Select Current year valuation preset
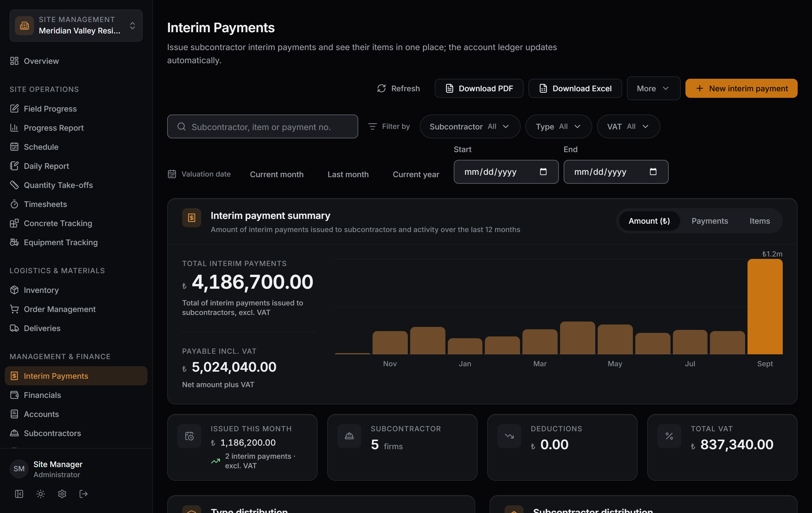 point(416,174)
